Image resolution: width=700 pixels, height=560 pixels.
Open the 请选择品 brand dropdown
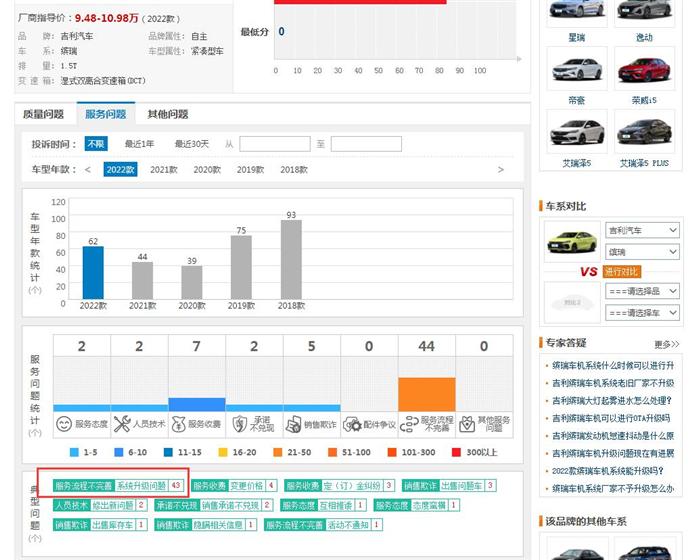pyautogui.click(x=642, y=291)
